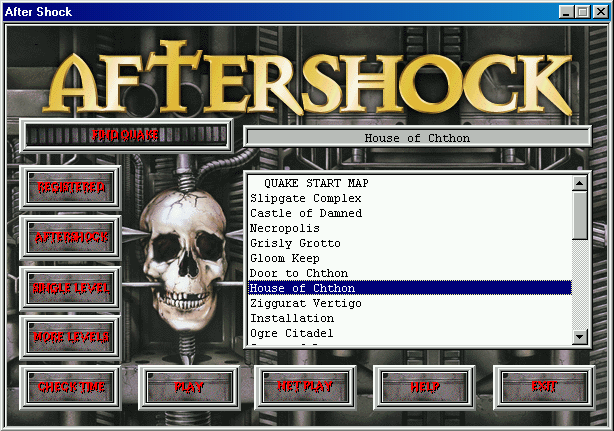This screenshot has width=614, height=431.
Task: Click the level list scroll down arrow
Action: (580, 337)
